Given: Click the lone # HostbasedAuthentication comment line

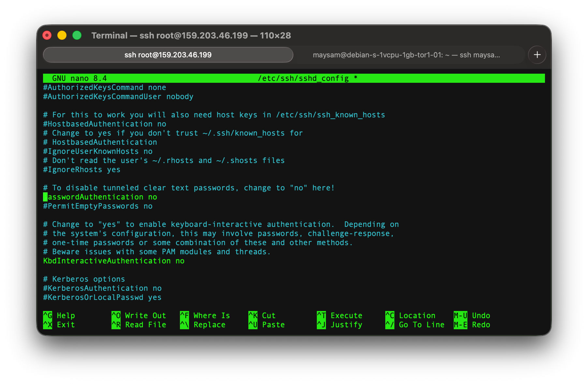Looking at the screenshot, I should click(x=100, y=142).
